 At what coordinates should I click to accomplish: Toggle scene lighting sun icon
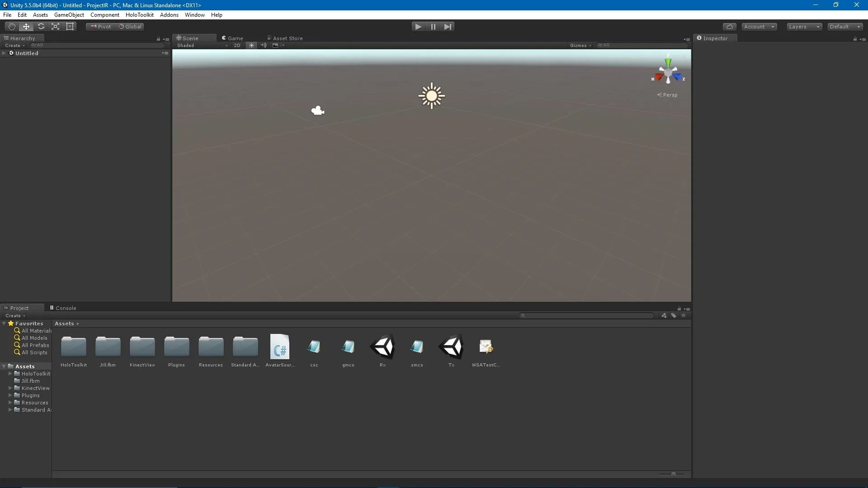pyautogui.click(x=252, y=45)
